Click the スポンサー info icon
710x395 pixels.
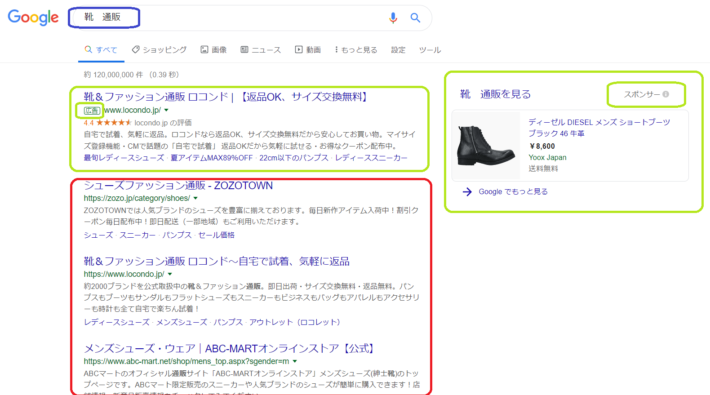tap(666, 94)
